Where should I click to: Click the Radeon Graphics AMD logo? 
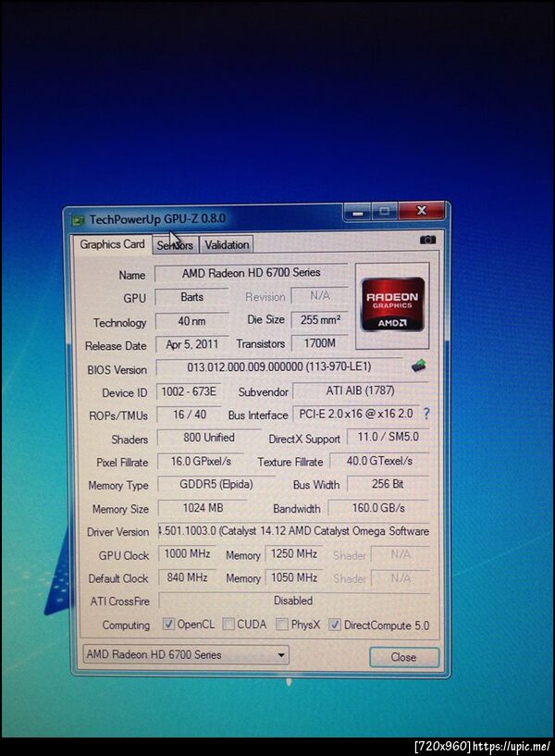392,304
